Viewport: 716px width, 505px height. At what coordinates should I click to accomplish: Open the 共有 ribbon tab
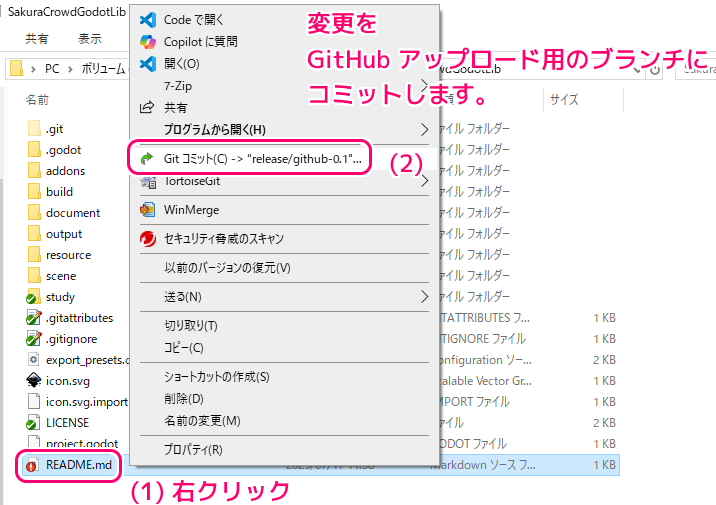click(x=37, y=39)
